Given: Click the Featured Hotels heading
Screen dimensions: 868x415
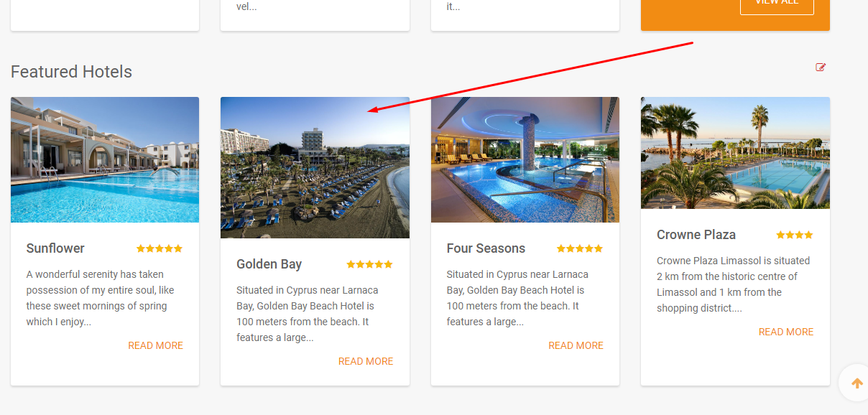Looking at the screenshot, I should point(71,72).
